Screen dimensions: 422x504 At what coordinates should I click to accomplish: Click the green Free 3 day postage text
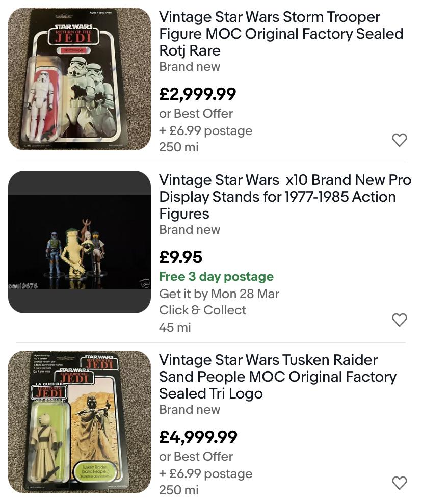tap(216, 277)
